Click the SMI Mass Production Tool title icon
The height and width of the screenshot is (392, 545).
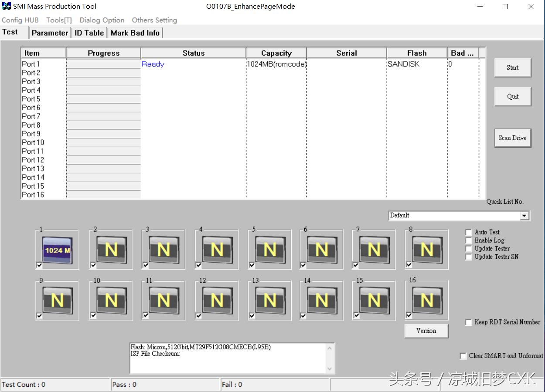click(x=7, y=6)
